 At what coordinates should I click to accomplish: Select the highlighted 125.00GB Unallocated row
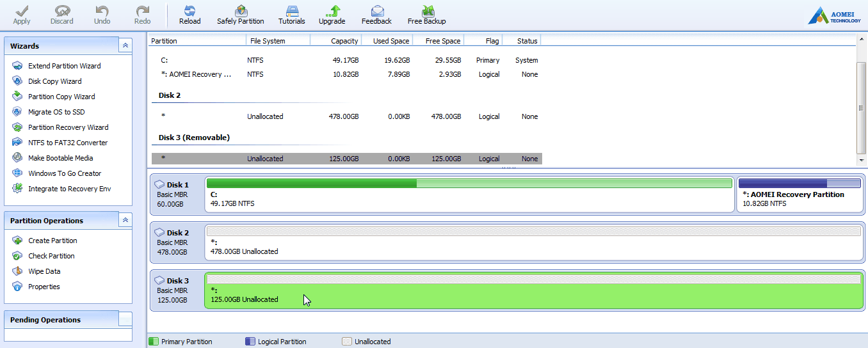click(346, 159)
